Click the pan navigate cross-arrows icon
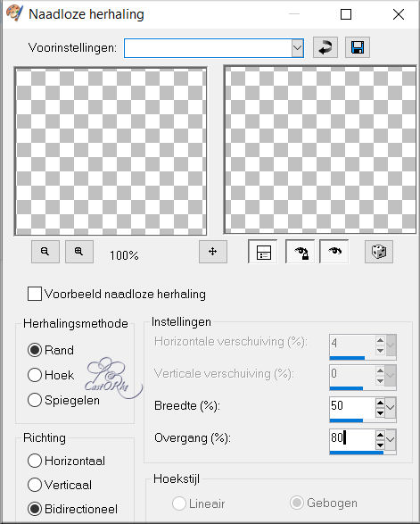The height and width of the screenshot is (524, 420). tap(213, 252)
